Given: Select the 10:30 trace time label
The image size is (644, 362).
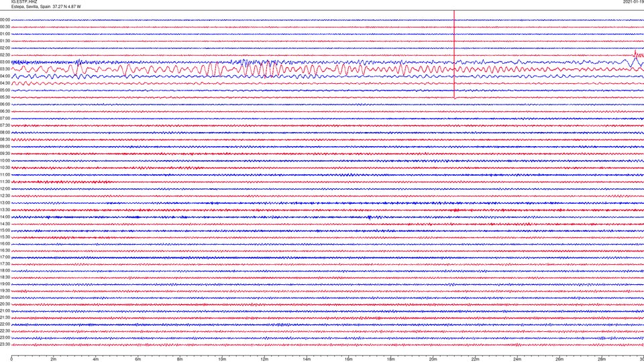Looking at the screenshot, I should [5, 168].
